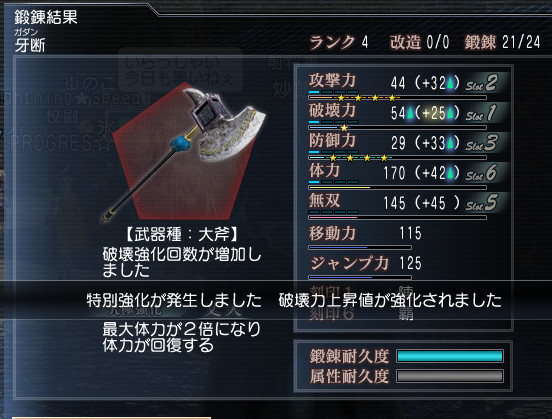Click the green arrow in 体力 +42 bonus
The image size is (552, 419).
point(451,173)
